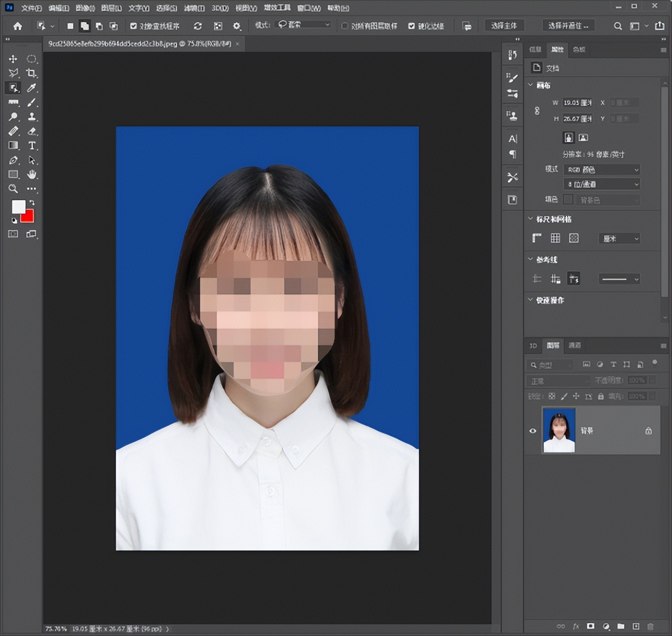
Task: Switch to the Gradient tool
Action: click(x=13, y=146)
